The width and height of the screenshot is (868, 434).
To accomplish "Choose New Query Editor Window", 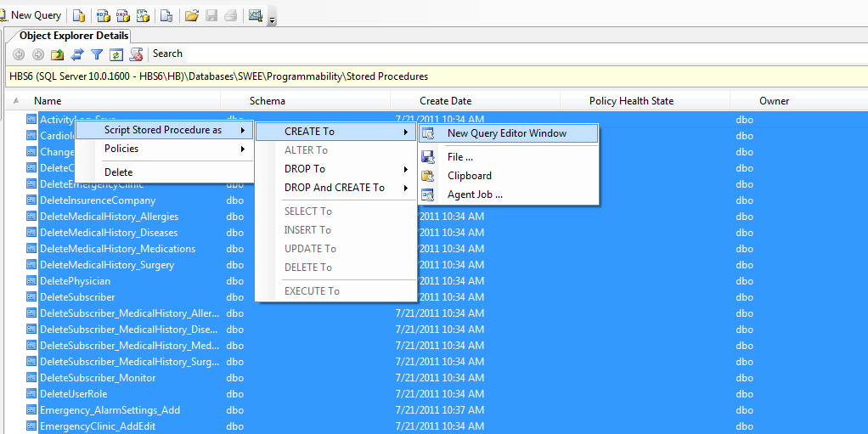I will coord(508,133).
